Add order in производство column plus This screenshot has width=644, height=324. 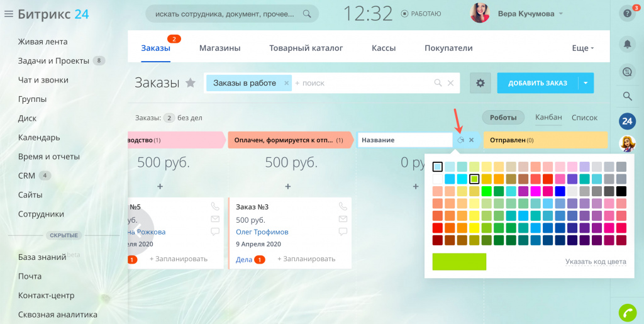[160, 186]
